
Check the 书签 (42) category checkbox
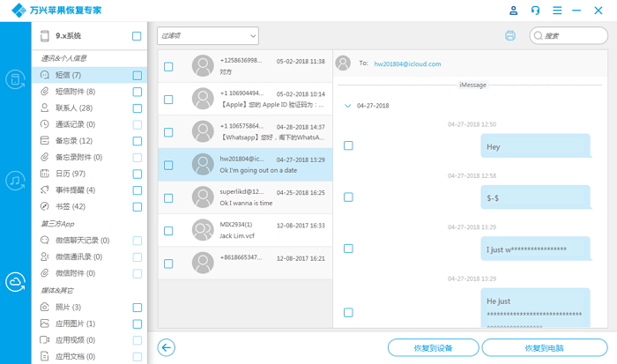click(x=137, y=206)
